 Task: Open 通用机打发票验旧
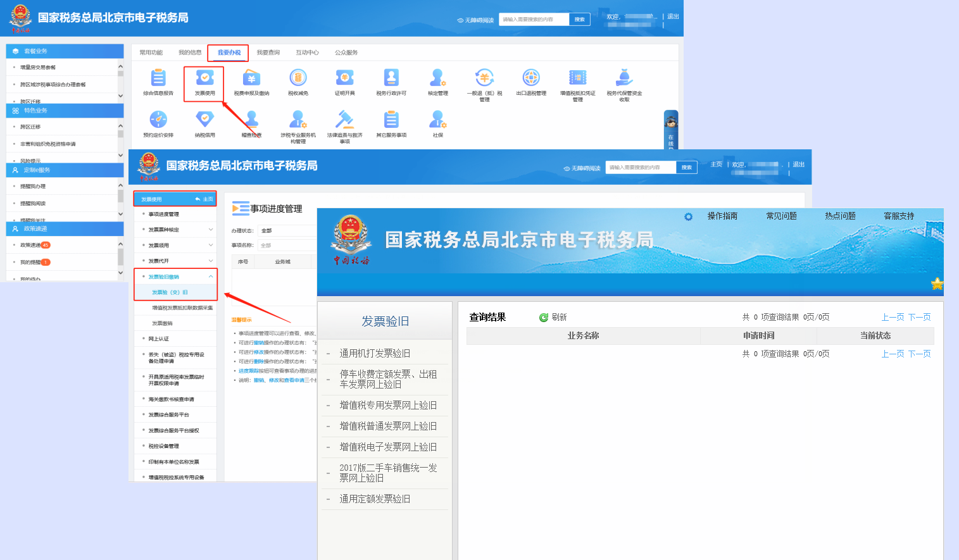tap(375, 353)
